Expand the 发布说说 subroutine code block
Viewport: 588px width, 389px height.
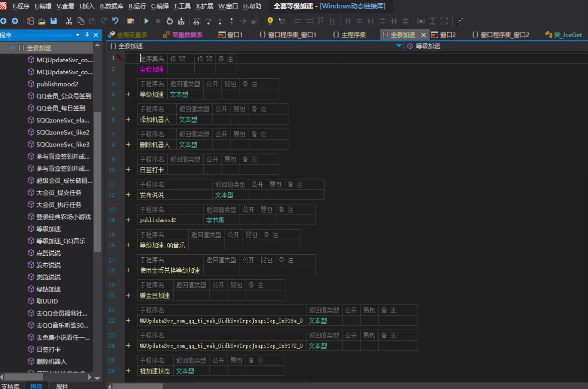[128, 195]
